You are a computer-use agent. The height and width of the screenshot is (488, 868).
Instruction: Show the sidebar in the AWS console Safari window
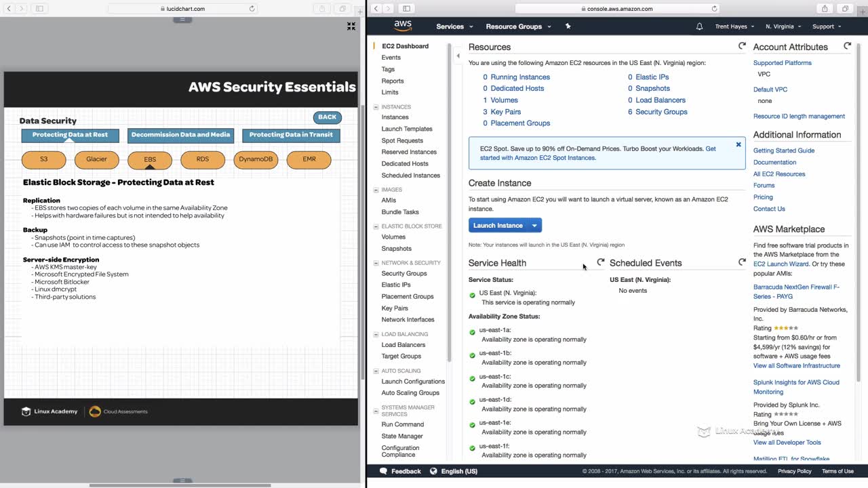[406, 9]
